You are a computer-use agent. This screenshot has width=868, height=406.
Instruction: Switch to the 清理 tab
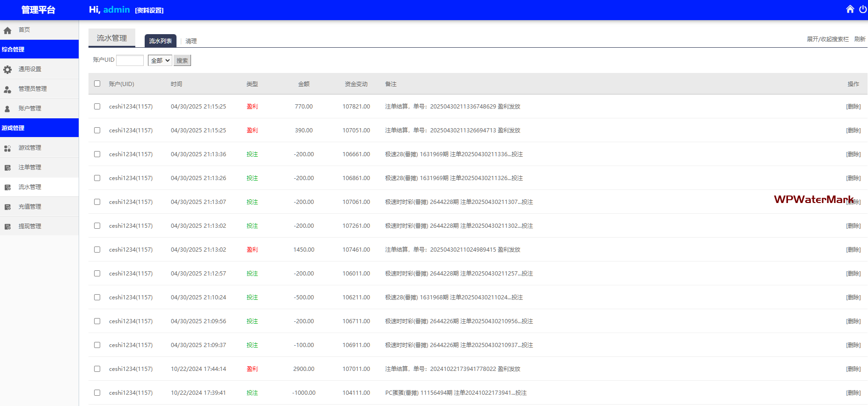click(191, 41)
